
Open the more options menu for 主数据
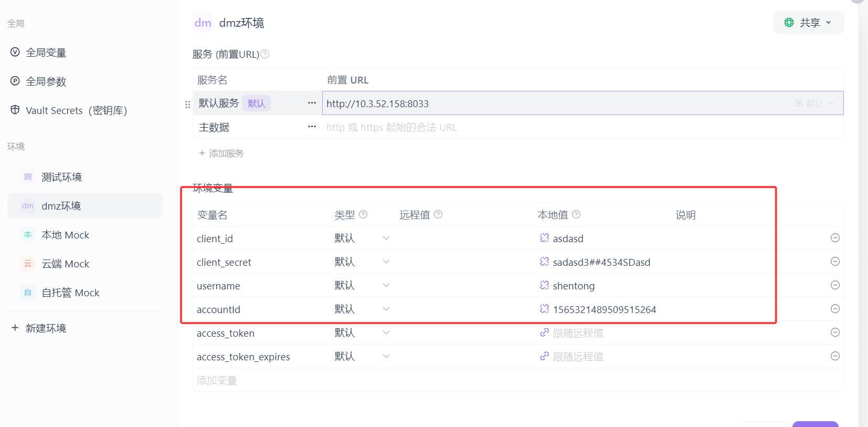(x=312, y=127)
